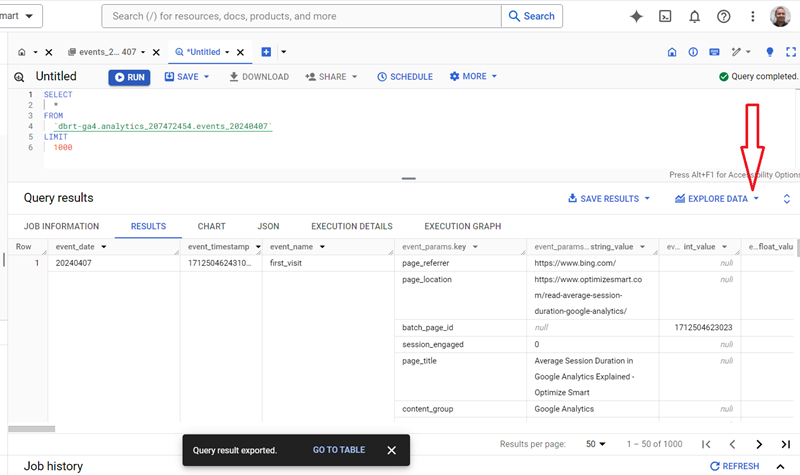
Task: Toggle full screen editor icon
Action: click(x=791, y=52)
